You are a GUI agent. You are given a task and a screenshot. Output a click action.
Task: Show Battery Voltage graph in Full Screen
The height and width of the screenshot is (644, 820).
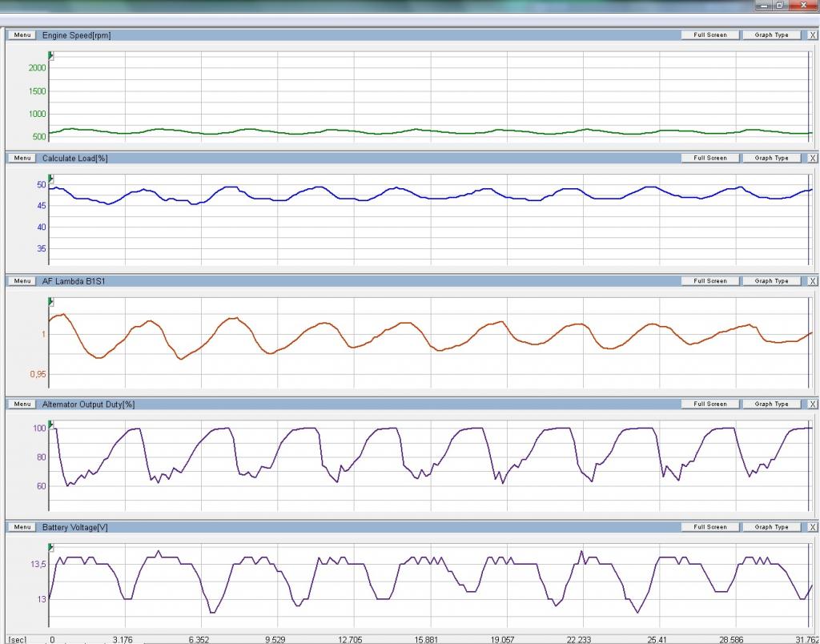(x=710, y=527)
